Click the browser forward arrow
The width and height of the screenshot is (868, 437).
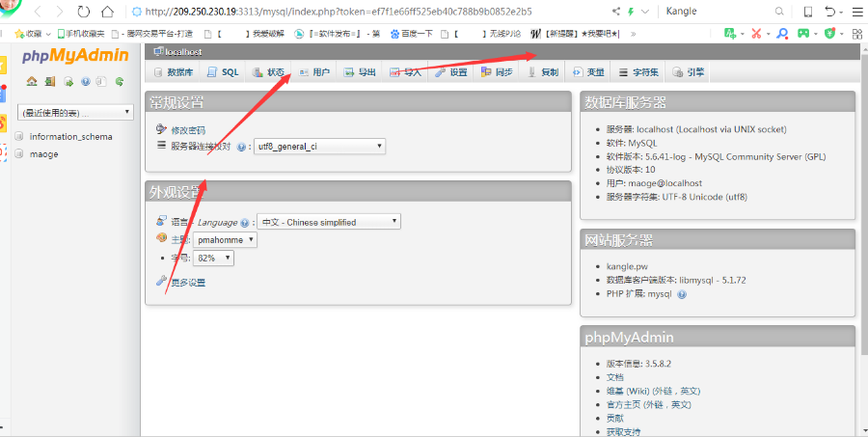(60, 11)
